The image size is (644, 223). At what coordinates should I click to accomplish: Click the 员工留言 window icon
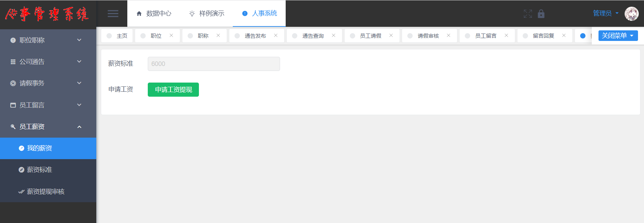coord(13,105)
